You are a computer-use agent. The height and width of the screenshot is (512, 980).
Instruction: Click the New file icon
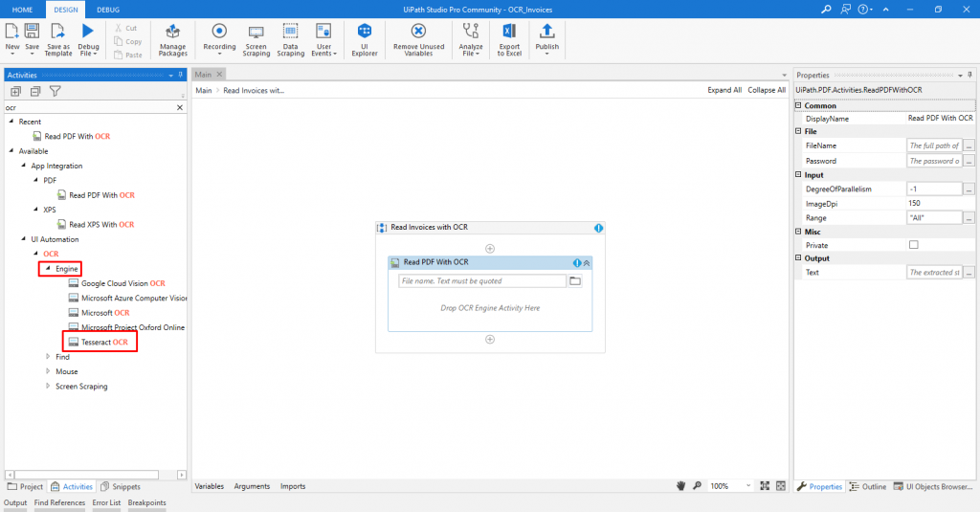(11, 32)
